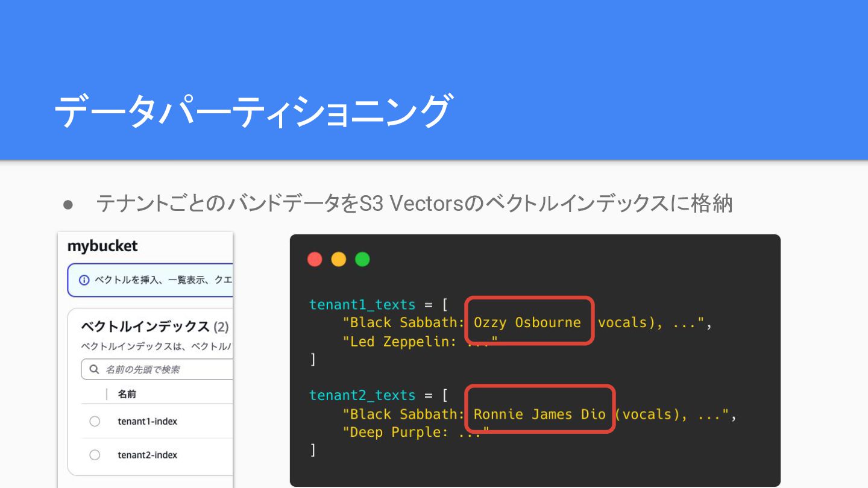Click the red close dot in code window

[315, 260]
